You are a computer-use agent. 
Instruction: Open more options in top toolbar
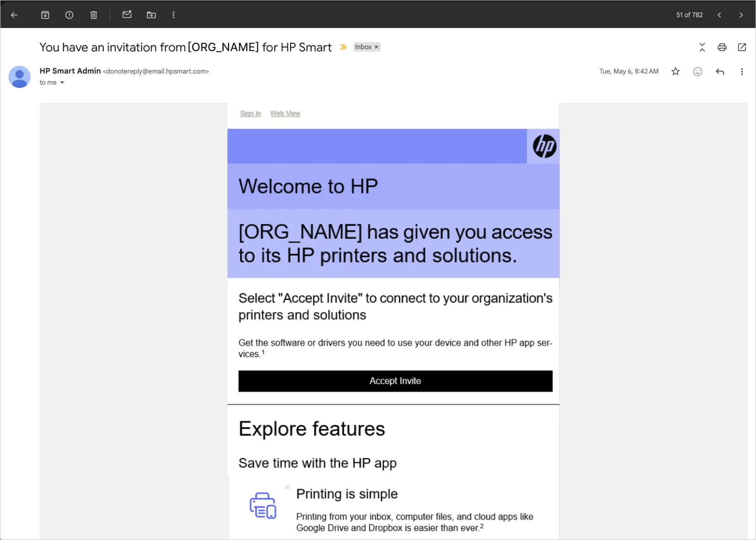point(173,15)
